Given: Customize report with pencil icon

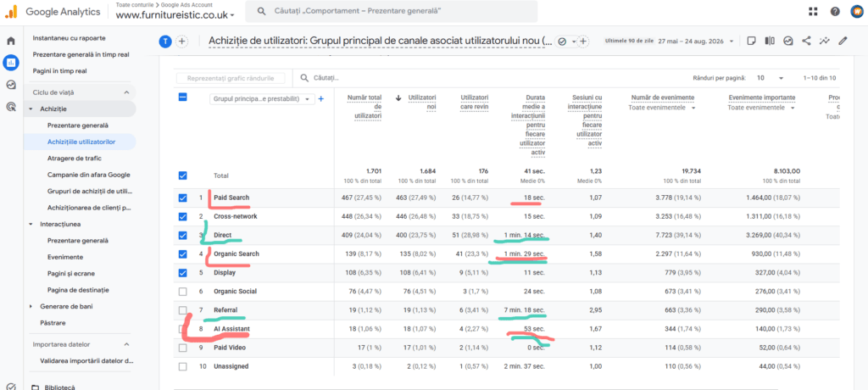Looking at the screenshot, I should (x=843, y=41).
